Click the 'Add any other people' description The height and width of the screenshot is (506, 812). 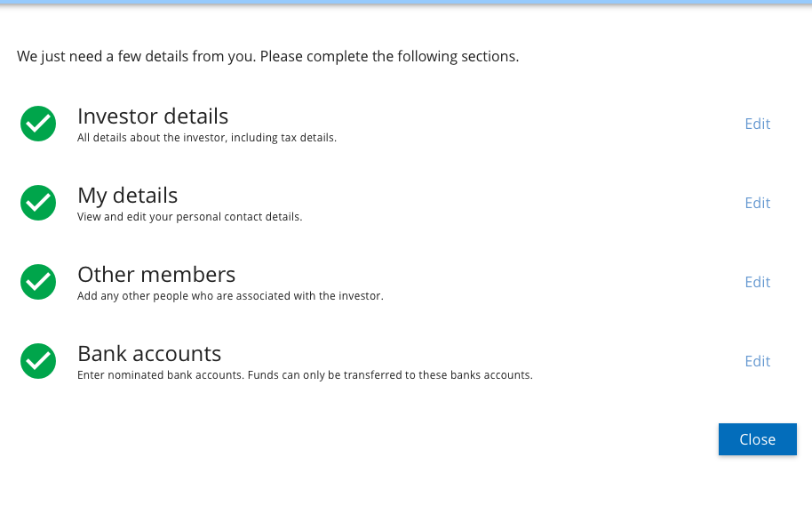click(x=230, y=296)
